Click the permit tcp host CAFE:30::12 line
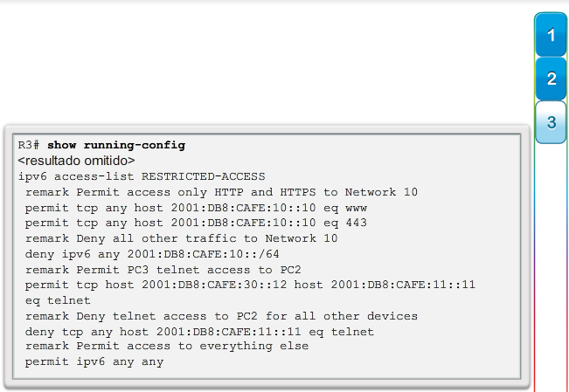Viewport: 569px width, 392px height. tap(250, 285)
